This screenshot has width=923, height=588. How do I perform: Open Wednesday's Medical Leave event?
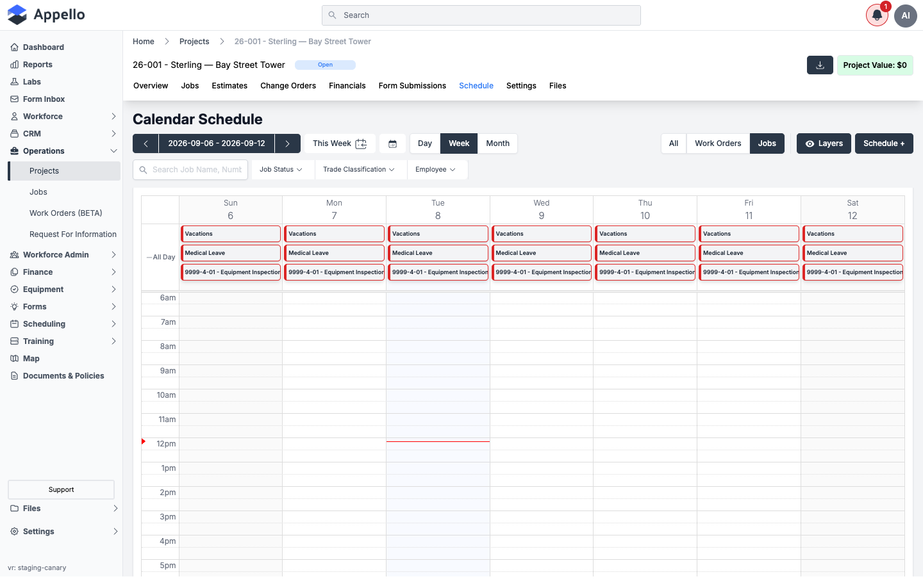pyautogui.click(x=542, y=253)
